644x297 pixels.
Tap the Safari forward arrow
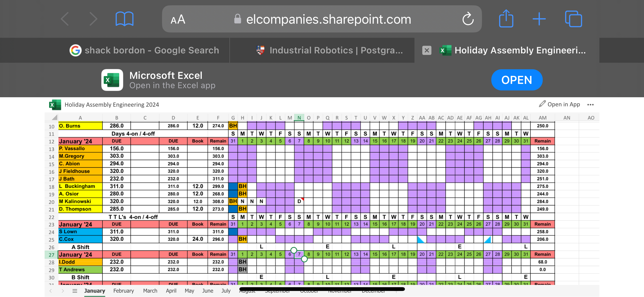tap(93, 19)
